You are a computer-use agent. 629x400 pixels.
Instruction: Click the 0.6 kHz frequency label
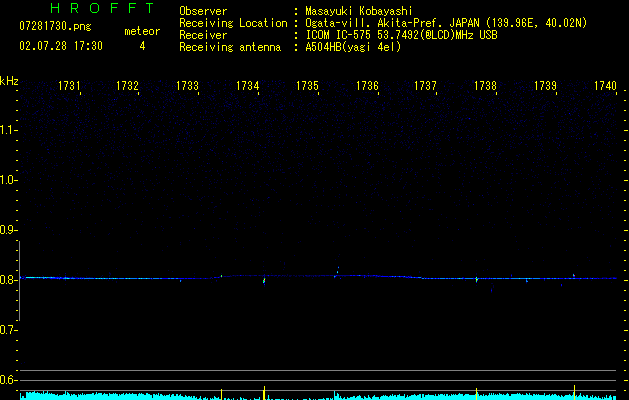pos(8,380)
